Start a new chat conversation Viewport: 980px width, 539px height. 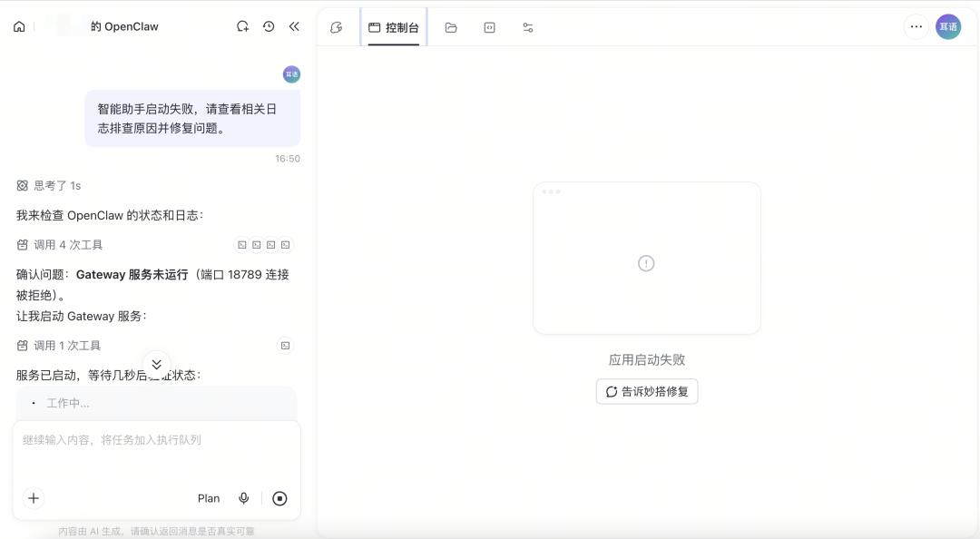(242, 26)
